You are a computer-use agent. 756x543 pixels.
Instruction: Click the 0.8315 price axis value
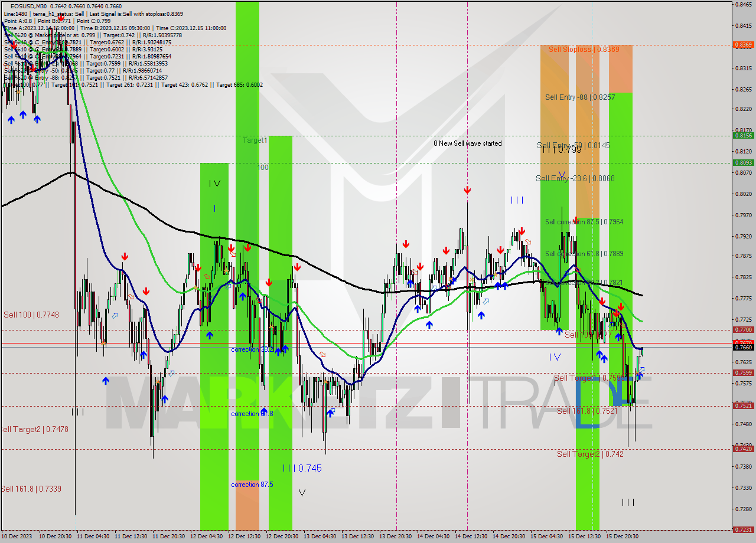tap(742, 68)
